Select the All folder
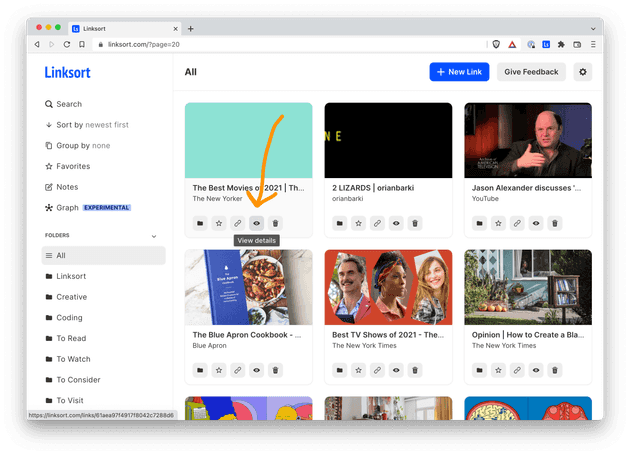Image resolution: width=630 pixels, height=455 pixels. 104,256
